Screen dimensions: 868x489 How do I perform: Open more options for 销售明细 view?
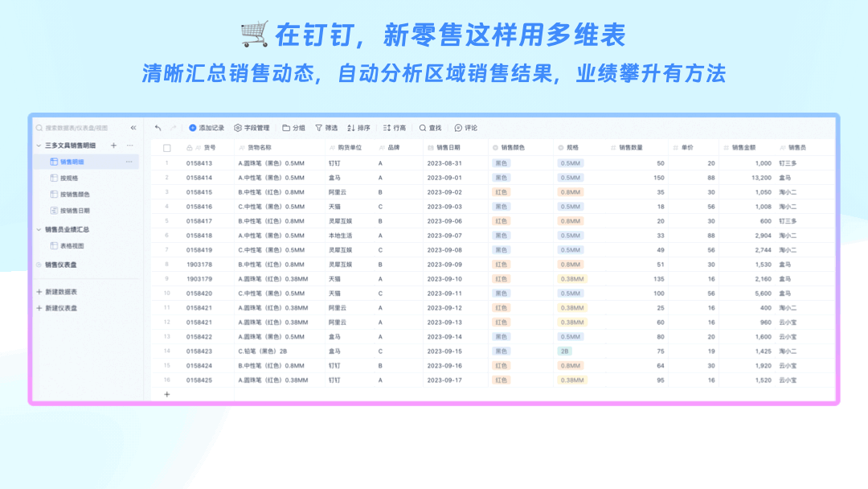129,162
